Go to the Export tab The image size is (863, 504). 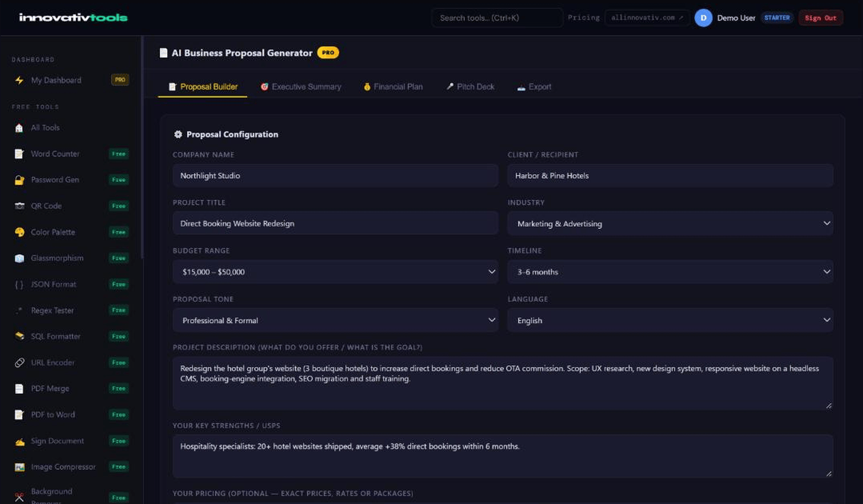(x=534, y=87)
